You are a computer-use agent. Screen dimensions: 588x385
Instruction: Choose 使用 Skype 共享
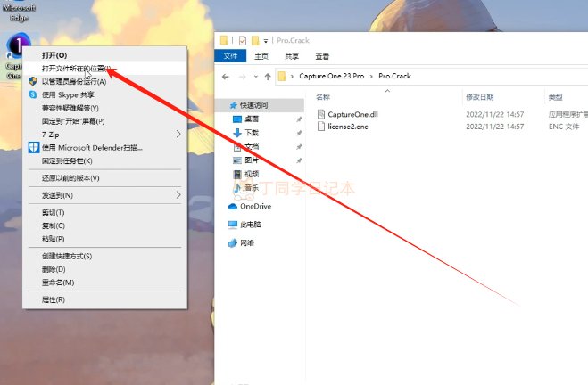(104, 94)
